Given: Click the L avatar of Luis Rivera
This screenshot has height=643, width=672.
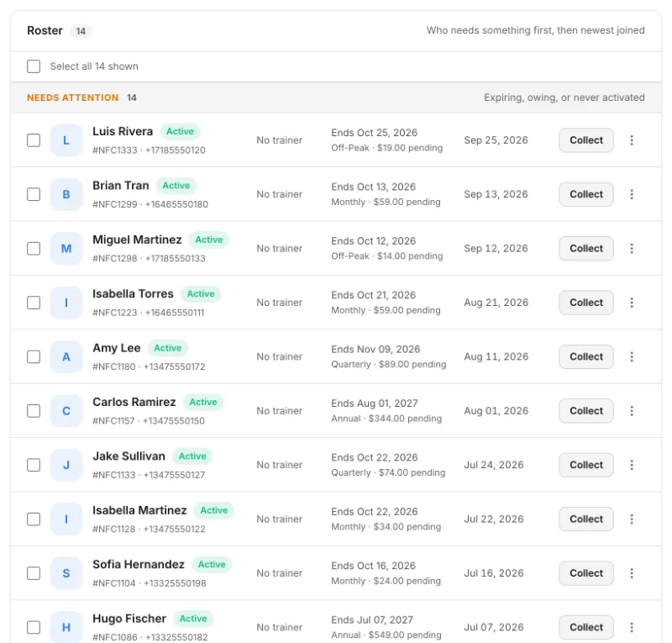Looking at the screenshot, I should pos(66,140).
